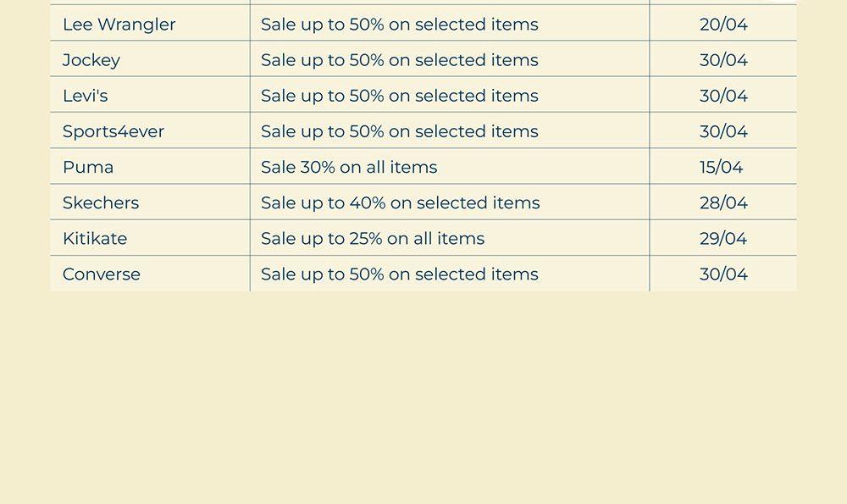This screenshot has width=847, height=504.
Task: Click the 28/04 date for Skechers
Action: [x=723, y=202]
